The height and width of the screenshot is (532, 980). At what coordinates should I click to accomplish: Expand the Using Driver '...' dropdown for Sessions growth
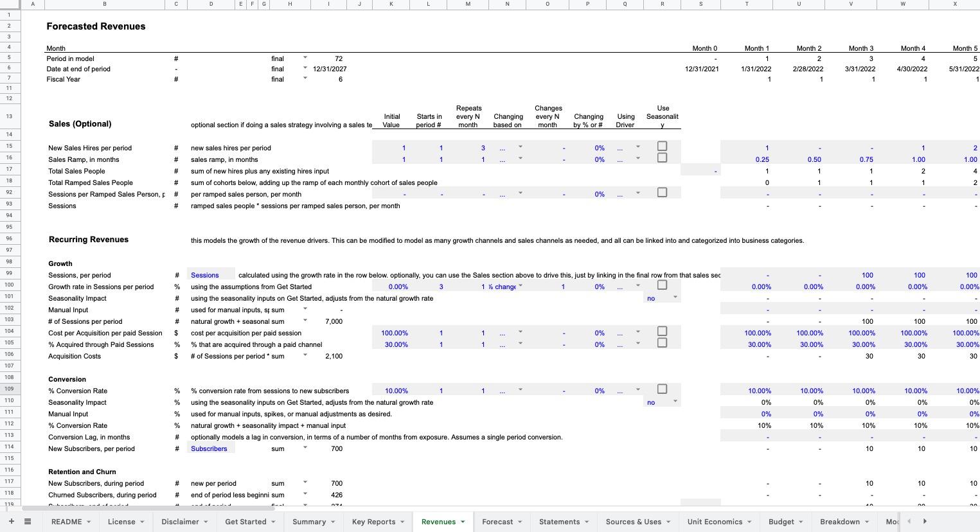click(x=637, y=285)
